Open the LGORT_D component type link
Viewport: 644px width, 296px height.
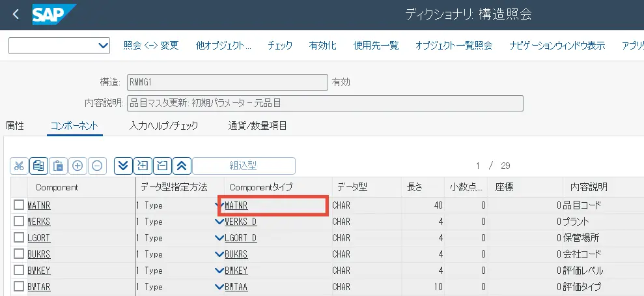tap(240, 238)
